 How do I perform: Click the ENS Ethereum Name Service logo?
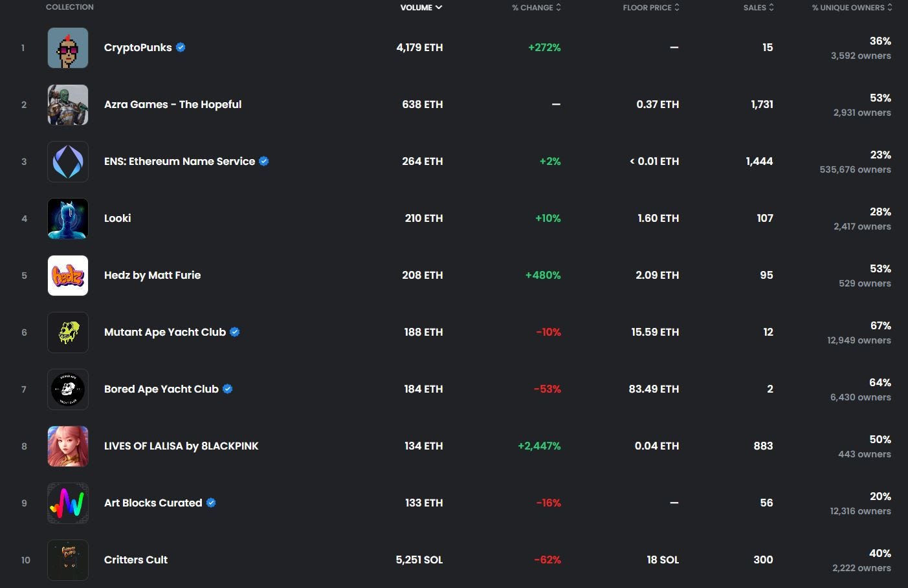tap(68, 162)
